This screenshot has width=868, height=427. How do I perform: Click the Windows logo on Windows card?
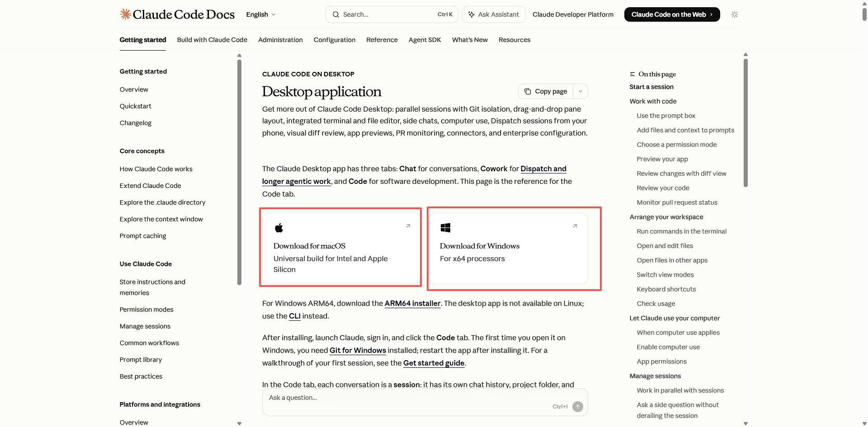(445, 228)
